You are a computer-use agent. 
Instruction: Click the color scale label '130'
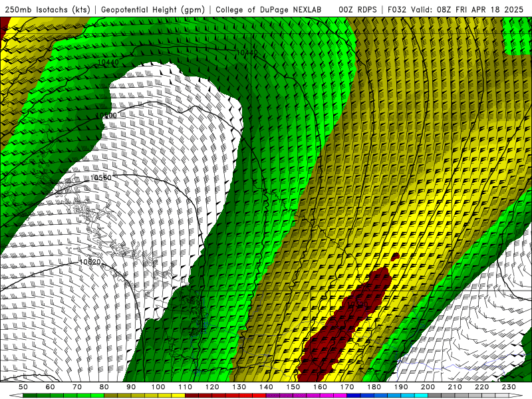pyautogui.click(x=239, y=387)
